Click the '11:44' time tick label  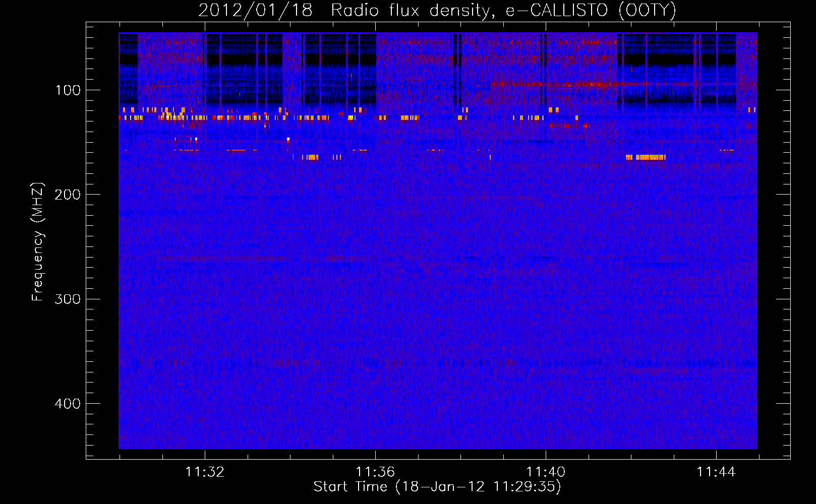pos(716,472)
